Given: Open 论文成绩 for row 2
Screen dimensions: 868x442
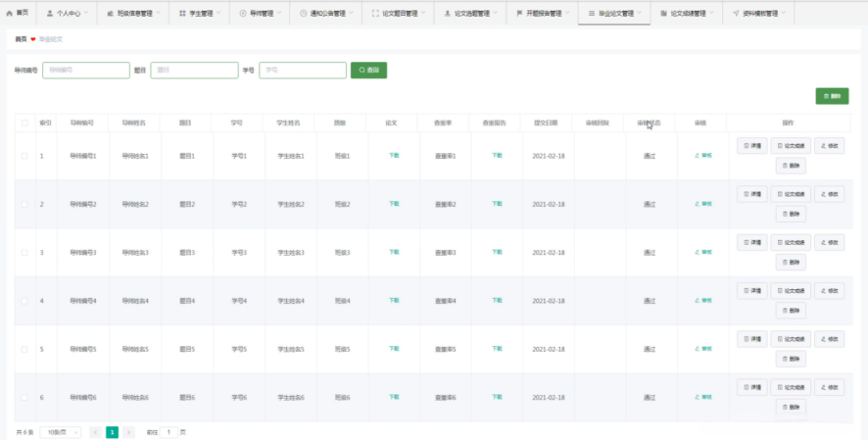Looking at the screenshot, I should (791, 194).
